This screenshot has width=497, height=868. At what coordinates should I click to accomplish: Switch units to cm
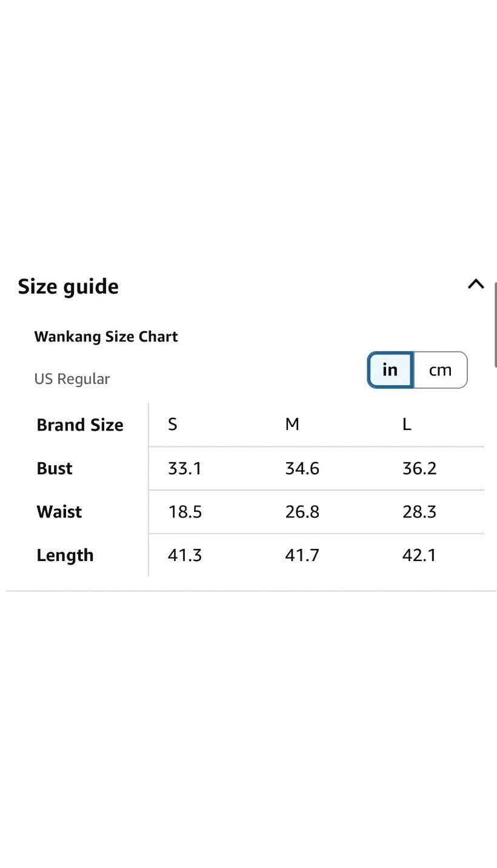pos(441,370)
